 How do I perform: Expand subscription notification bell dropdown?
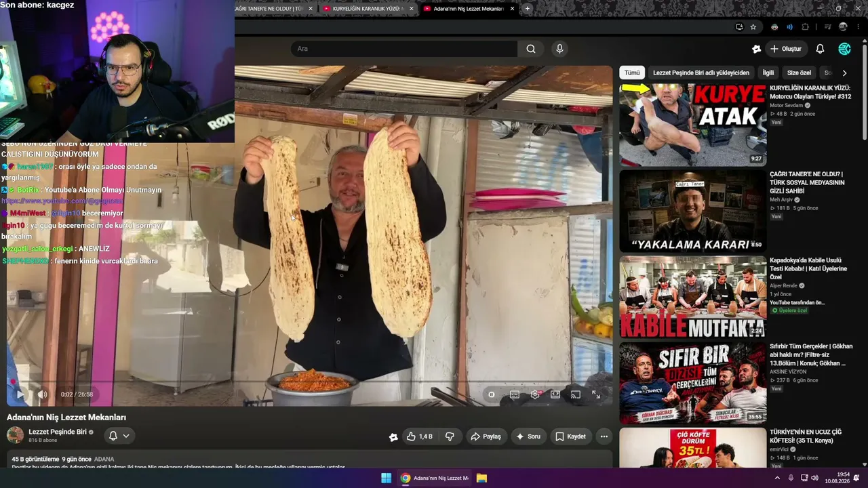coord(119,436)
